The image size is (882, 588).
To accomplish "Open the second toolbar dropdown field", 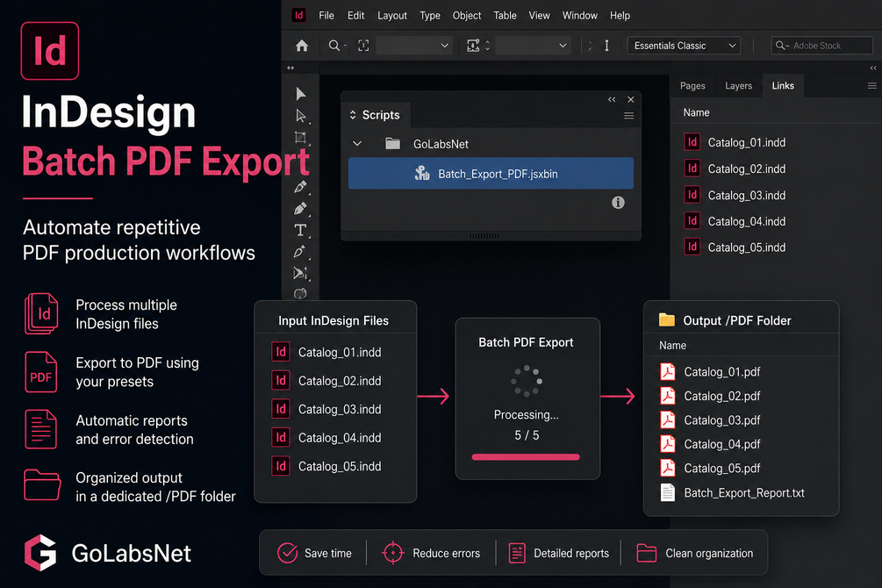I will click(533, 46).
